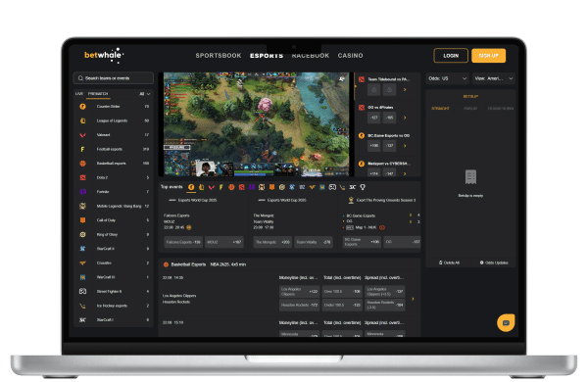The width and height of the screenshot is (588, 382).
Task: Filter top events by Football esports icon
Action: pos(221,187)
